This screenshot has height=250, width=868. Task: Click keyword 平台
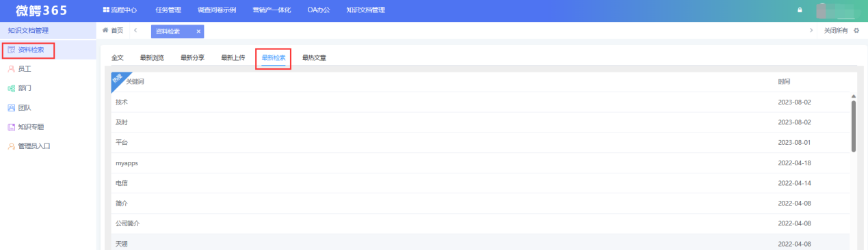pyautogui.click(x=122, y=143)
